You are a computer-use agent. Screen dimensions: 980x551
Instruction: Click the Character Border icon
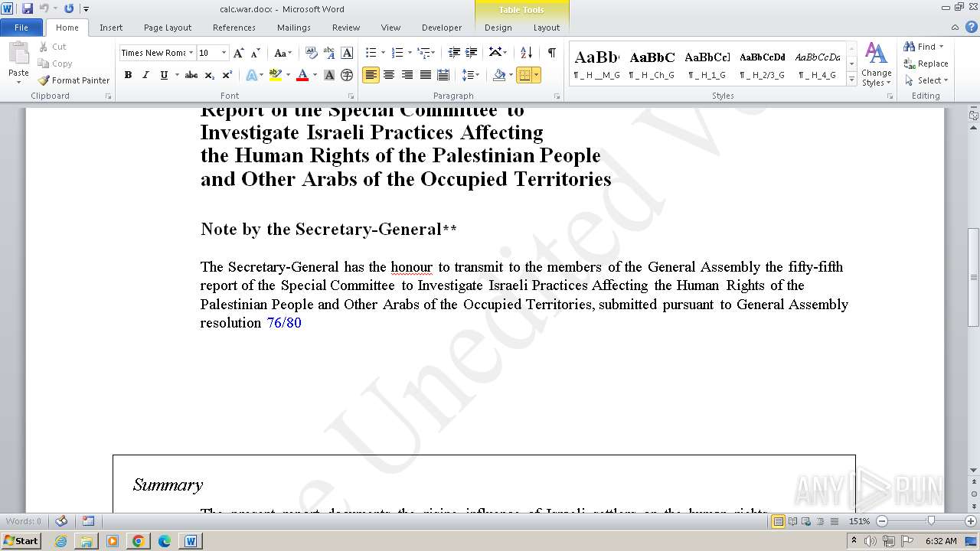pyautogui.click(x=347, y=53)
